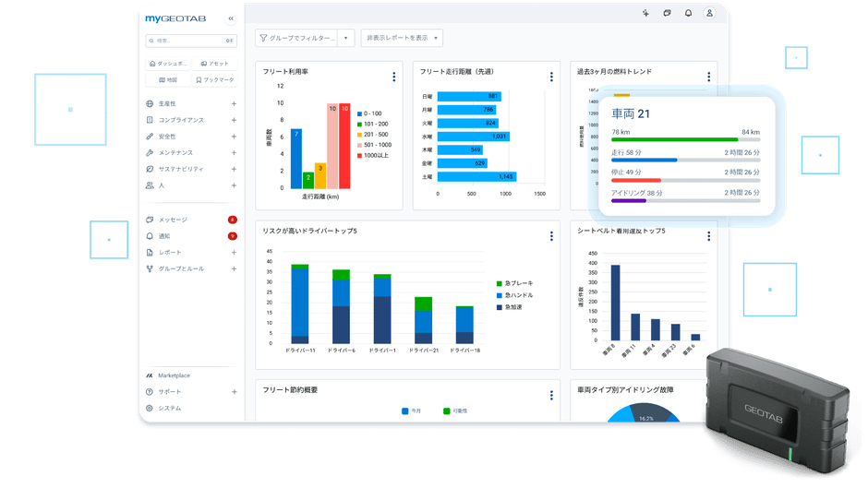Select メッセージ menu item in sidebar
Image resolution: width=868 pixels, height=488 pixels.
[191, 220]
